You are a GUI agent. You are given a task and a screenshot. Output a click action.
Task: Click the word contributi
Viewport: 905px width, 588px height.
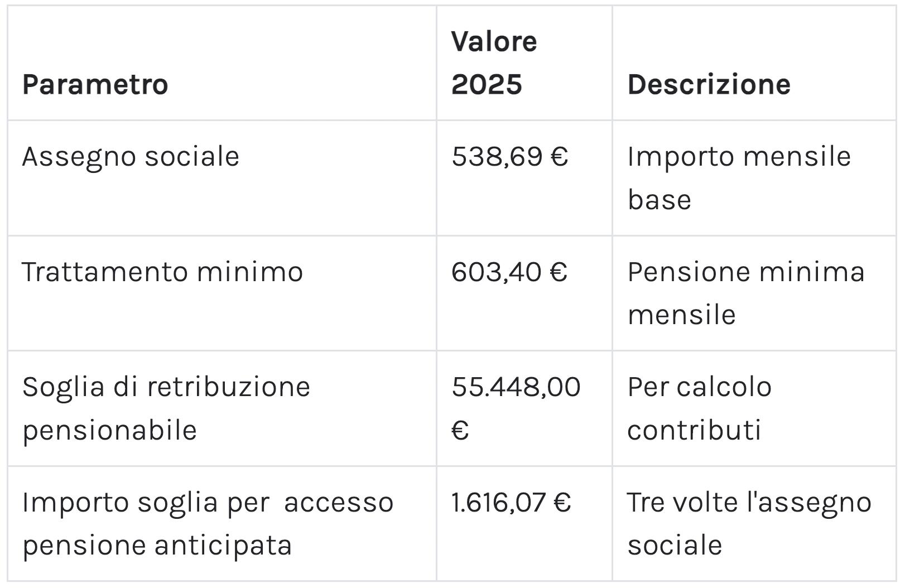pyautogui.click(x=694, y=430)
